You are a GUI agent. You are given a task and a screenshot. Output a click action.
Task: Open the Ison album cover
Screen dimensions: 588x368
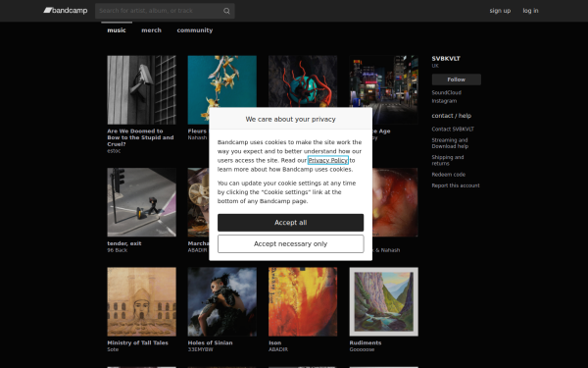[x=303, y=301]
